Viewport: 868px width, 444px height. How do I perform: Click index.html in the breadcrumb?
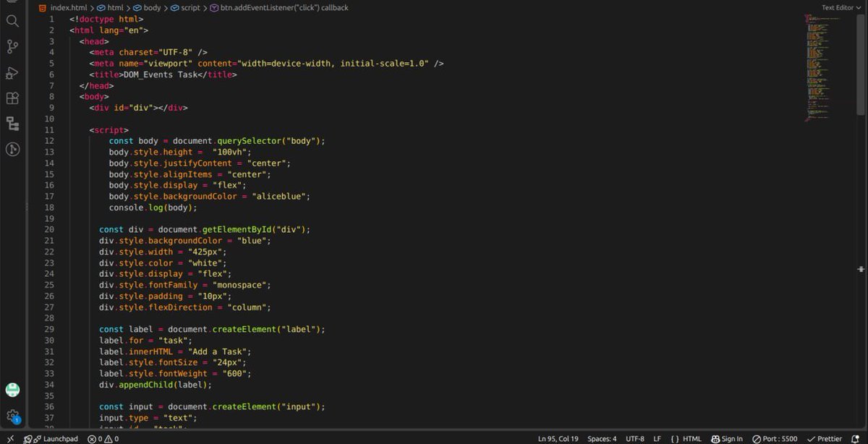69,8
